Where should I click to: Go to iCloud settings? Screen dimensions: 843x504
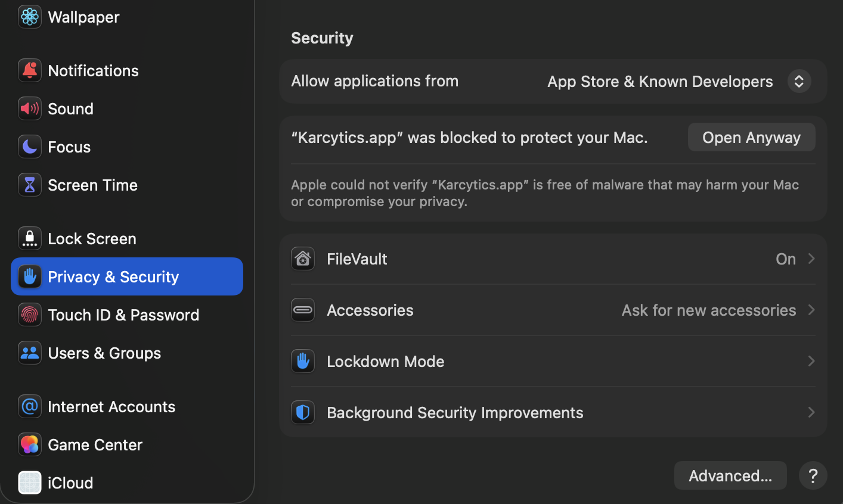coord(127,483)
